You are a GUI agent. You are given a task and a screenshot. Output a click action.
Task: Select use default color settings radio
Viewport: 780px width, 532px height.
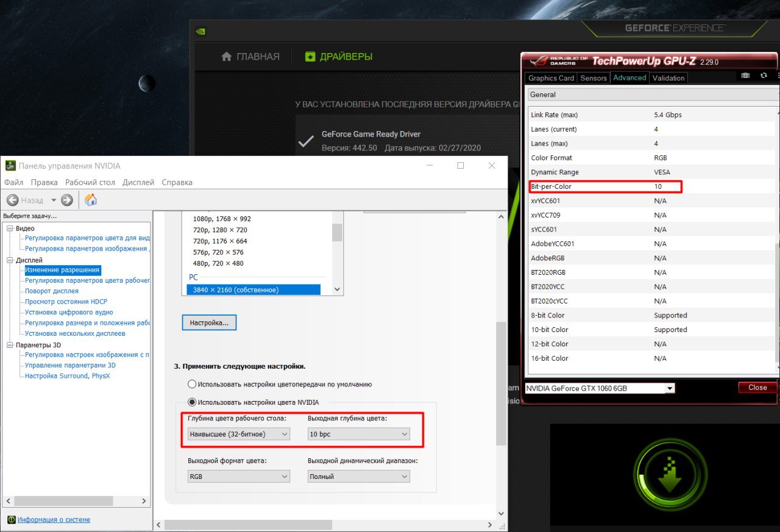click(x=192, y=385)
